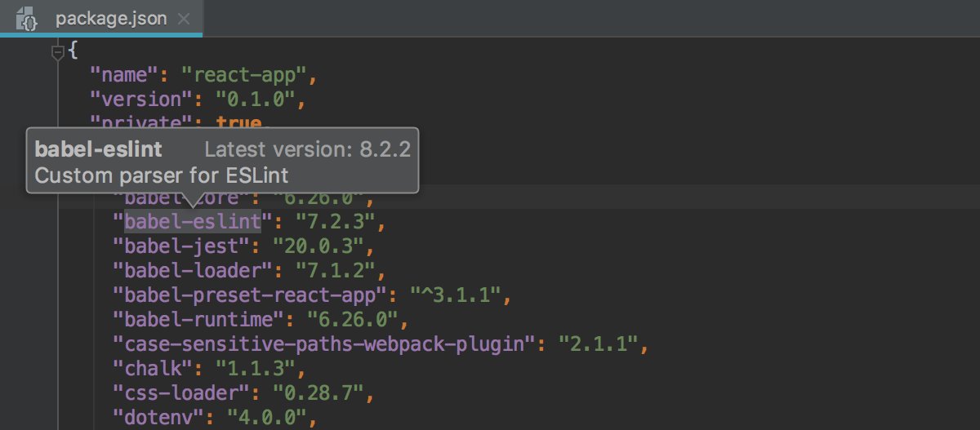Click the "chalk" dependency key
The width and height of the screenshot is (980, 430).
[153, 368]
